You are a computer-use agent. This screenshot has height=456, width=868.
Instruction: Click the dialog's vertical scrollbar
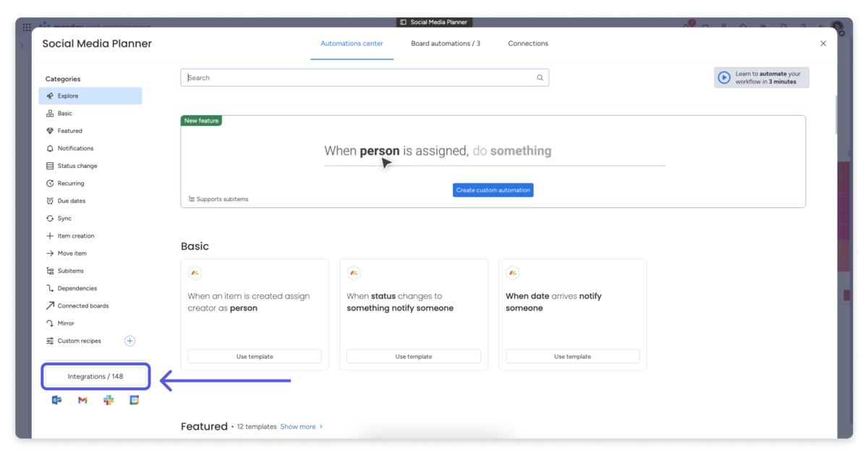pyautogui.click(x=835, y=114)
